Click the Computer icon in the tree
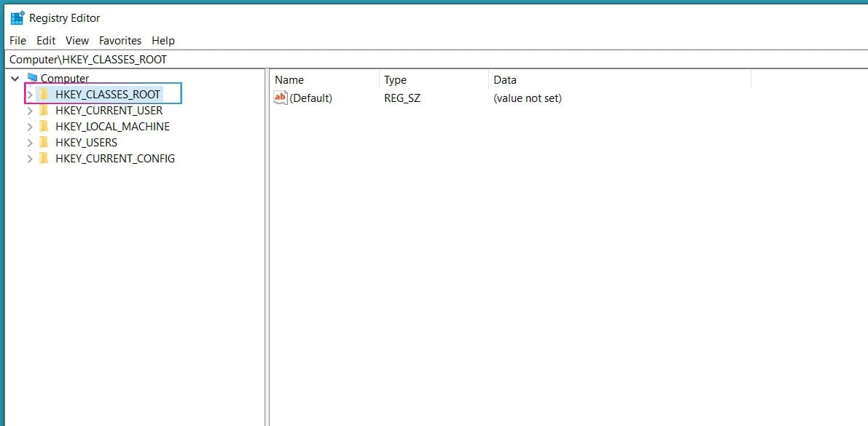Screen dimensions: 868x426 pyautogui.click(x=32, y=77)
